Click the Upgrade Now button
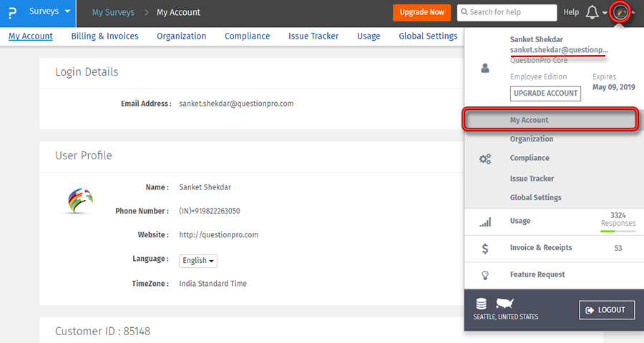Image resolution: width=644 pixels, height=343 pixels. [421, 12]
